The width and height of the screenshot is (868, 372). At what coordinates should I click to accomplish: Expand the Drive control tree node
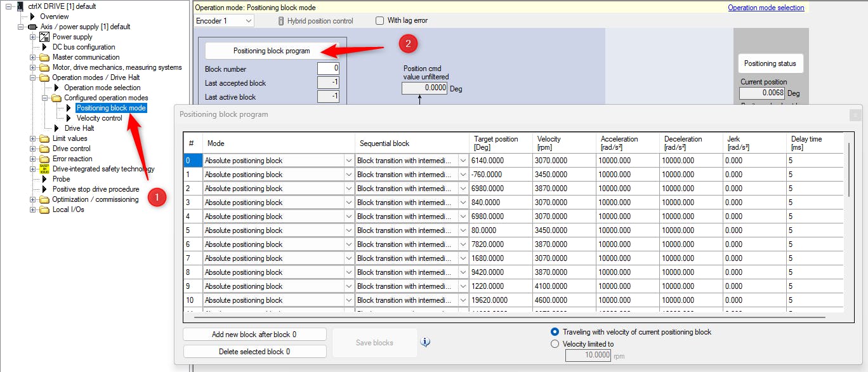point(33,149)
